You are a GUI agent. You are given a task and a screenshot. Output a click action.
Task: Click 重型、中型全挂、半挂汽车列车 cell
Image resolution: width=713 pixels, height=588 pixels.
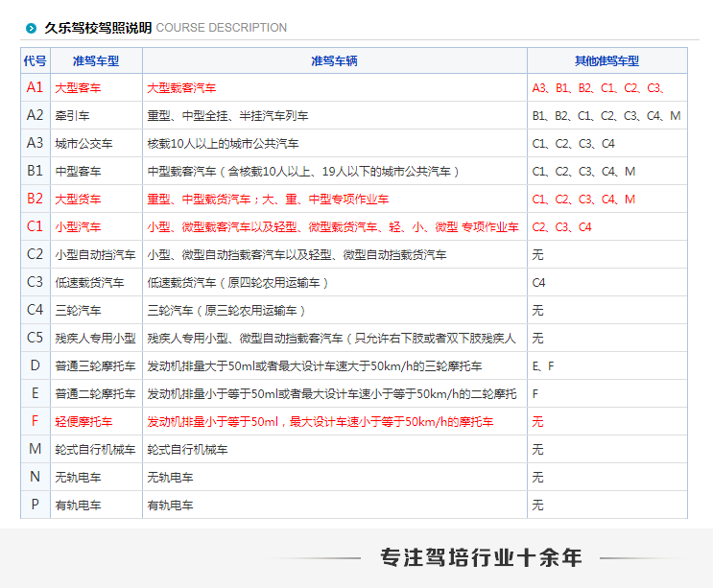tap(334, 116)
